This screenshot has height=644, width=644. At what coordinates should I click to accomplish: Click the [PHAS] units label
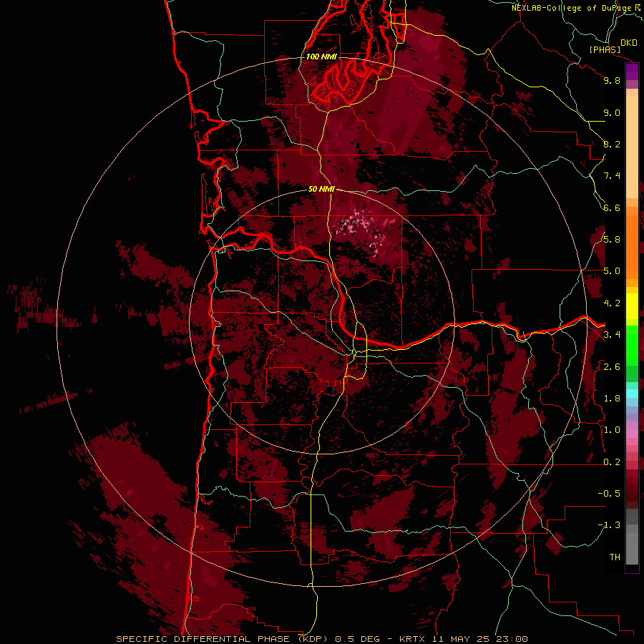605,49
